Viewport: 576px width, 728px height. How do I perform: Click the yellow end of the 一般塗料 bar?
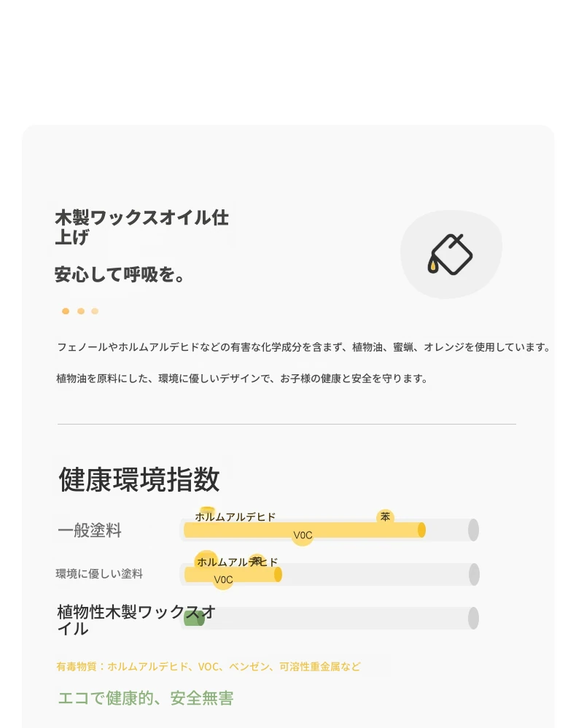(421, 530)
